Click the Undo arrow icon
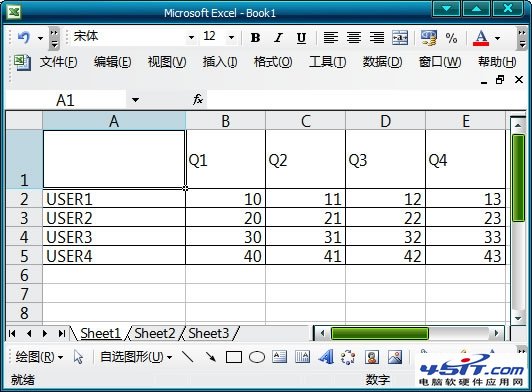 [24, 37]
